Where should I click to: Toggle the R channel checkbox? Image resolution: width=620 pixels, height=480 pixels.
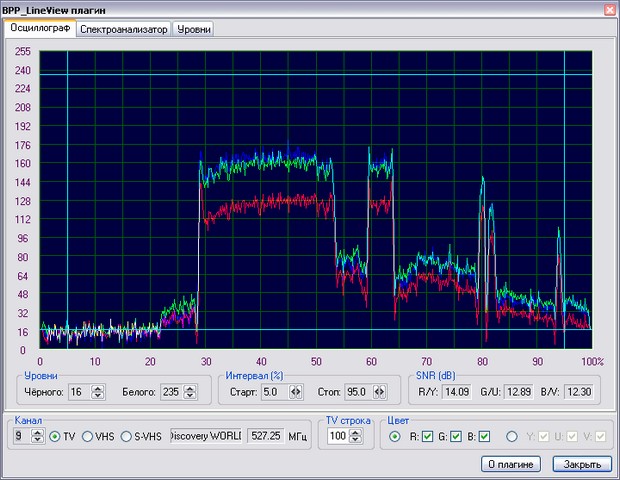coord(427,437)
